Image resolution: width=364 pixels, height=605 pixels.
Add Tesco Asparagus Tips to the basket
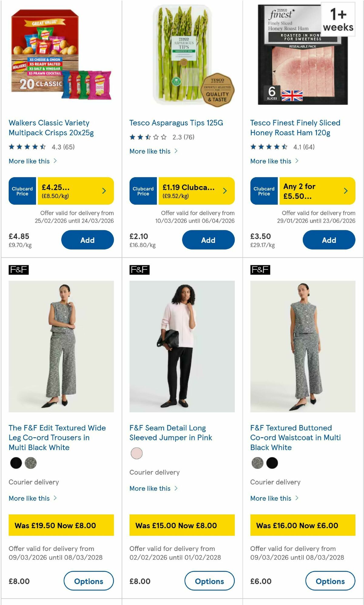pyautogui.click(x=208, y=240)
